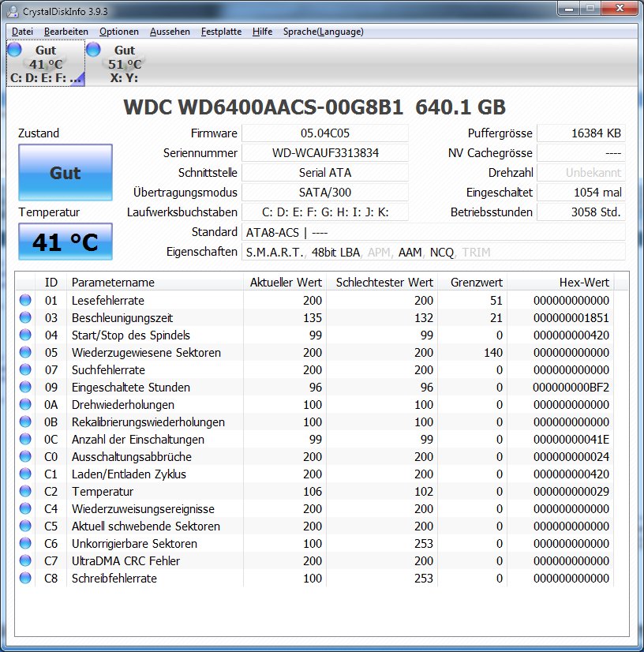
Task: Click the Schlechtester Wert column header
Action: pos(382,283)
